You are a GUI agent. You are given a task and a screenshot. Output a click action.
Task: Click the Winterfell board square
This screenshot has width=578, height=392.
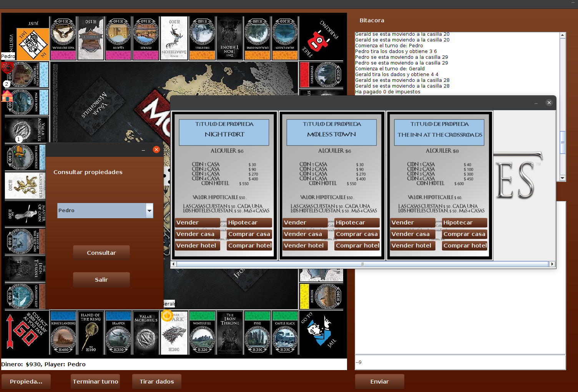pos(202,332)
